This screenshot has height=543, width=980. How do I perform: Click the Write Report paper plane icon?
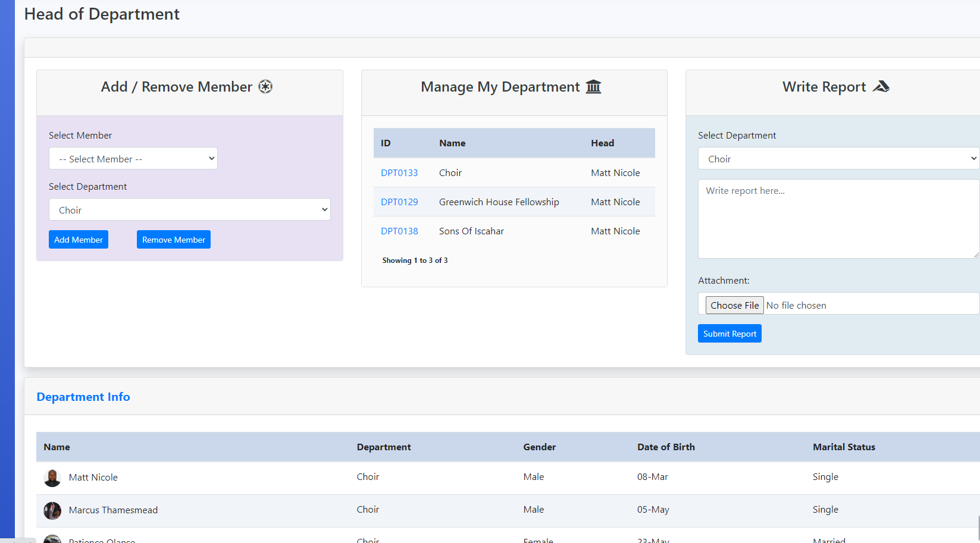(x=881, y=87)
